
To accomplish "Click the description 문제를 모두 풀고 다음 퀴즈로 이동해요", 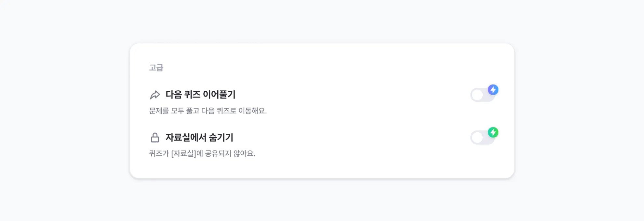I will 208,111.
